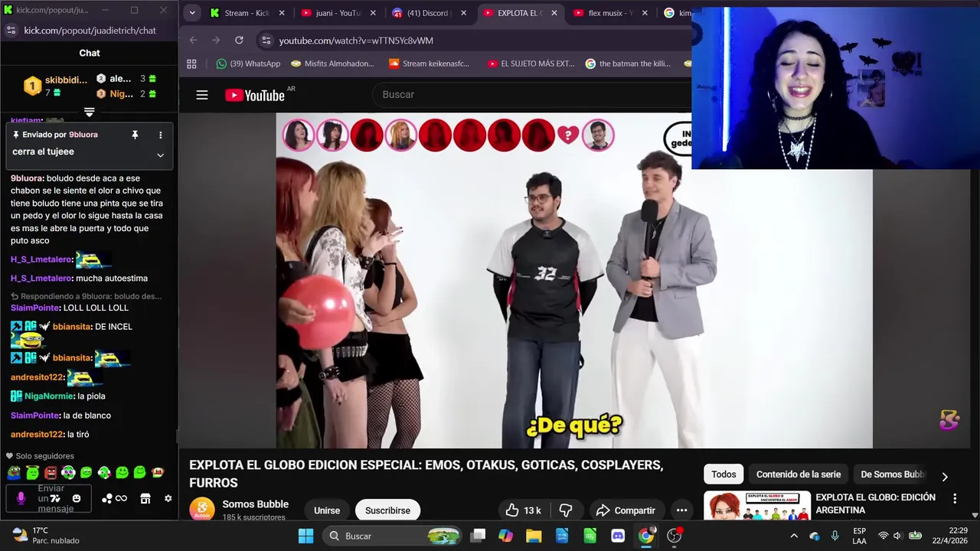The height and width of the screenshot is (551, 980).
Task: Click the purple microphone icon in chat input
Action: click(21, 498)
